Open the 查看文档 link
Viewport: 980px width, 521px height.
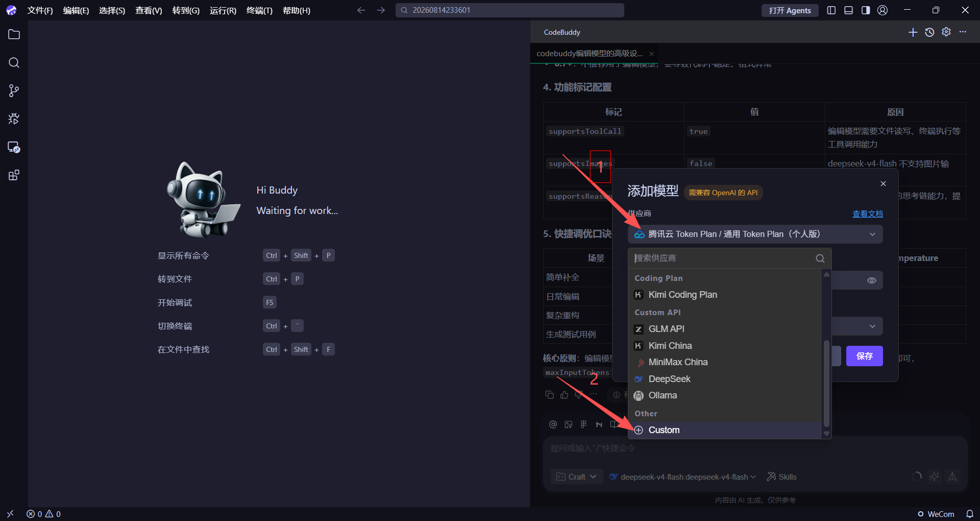point(867,214)
